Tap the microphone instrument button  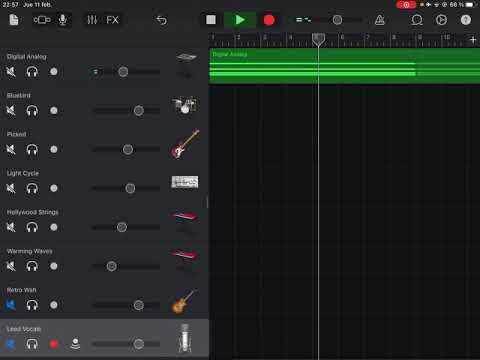(x=62, y=20)
